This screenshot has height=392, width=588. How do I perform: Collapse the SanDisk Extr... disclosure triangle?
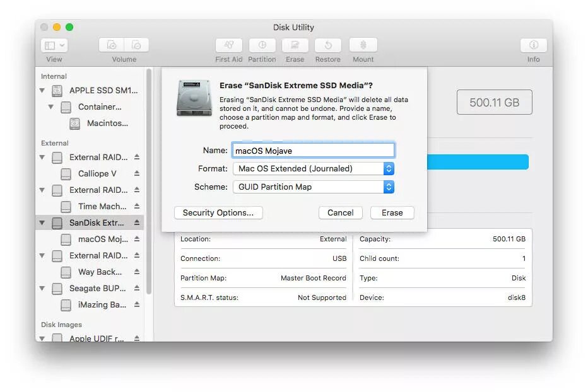[x=42, y=222]
